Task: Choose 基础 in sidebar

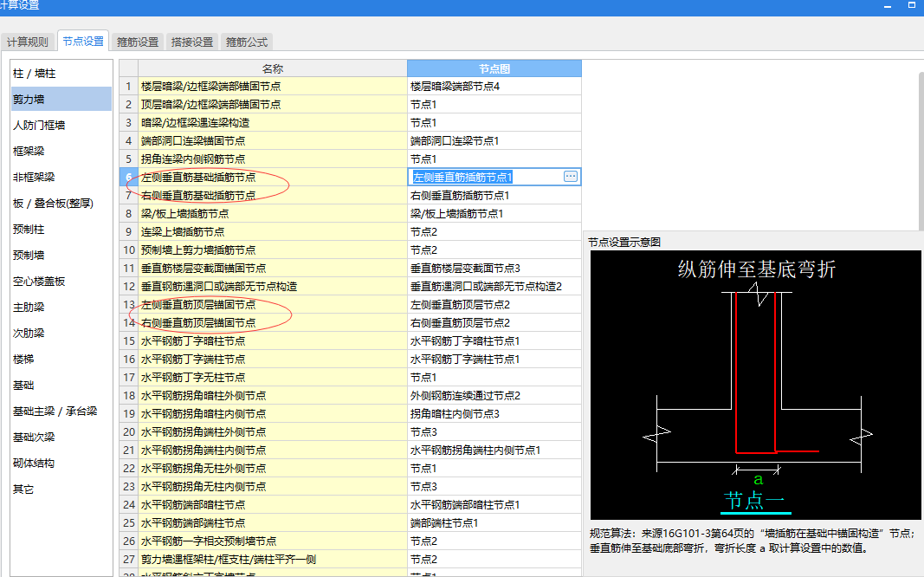Action: [x=61, y=385]
